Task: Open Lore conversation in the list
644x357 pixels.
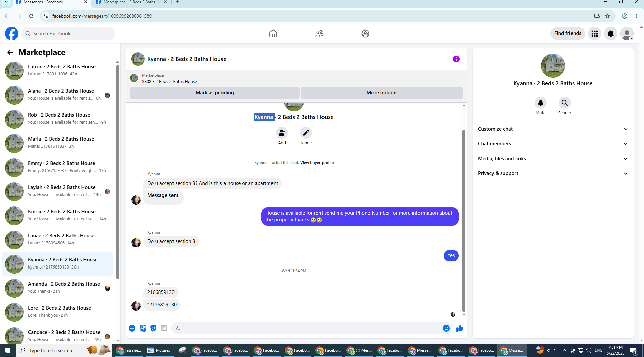Action: coord(58,312)
